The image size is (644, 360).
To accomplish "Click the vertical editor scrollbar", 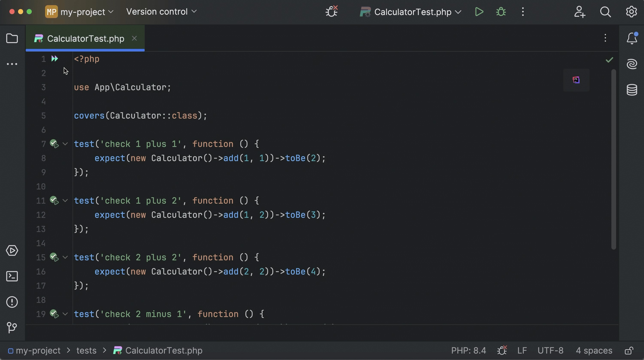I will coord(613,160).
